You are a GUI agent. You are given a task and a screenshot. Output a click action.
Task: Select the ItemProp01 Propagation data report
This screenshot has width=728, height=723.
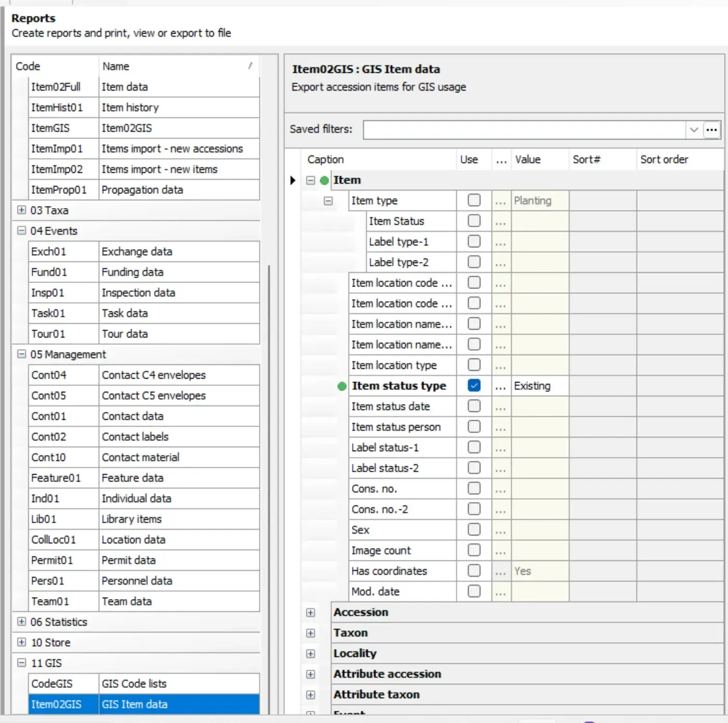click(x=144, y=190)
